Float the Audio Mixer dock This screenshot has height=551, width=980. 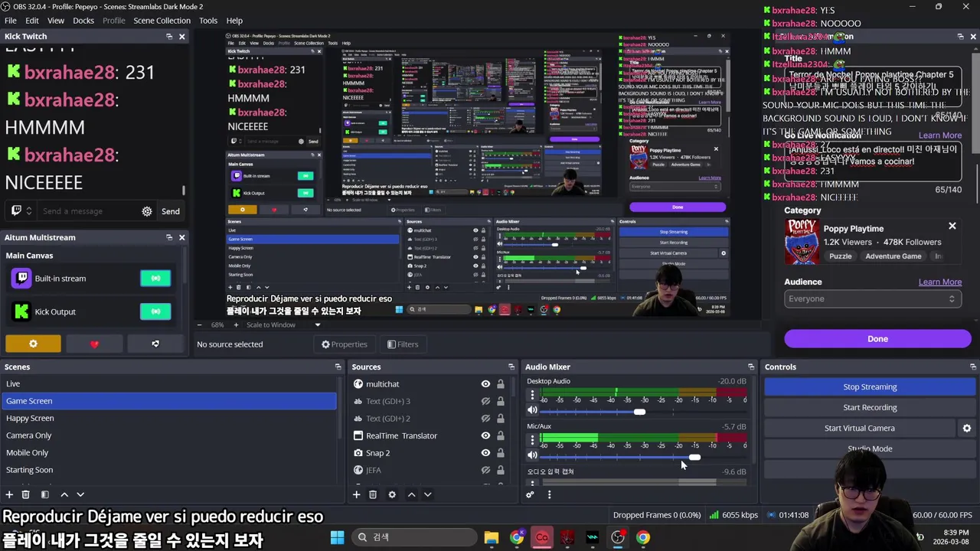751,367
